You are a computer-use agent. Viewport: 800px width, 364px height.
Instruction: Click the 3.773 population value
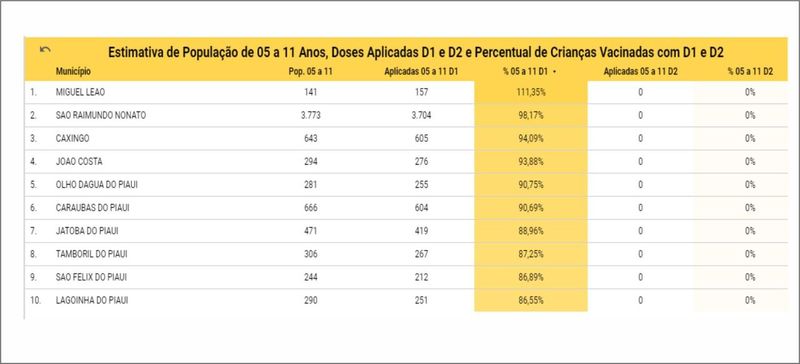tap(310, 115)
